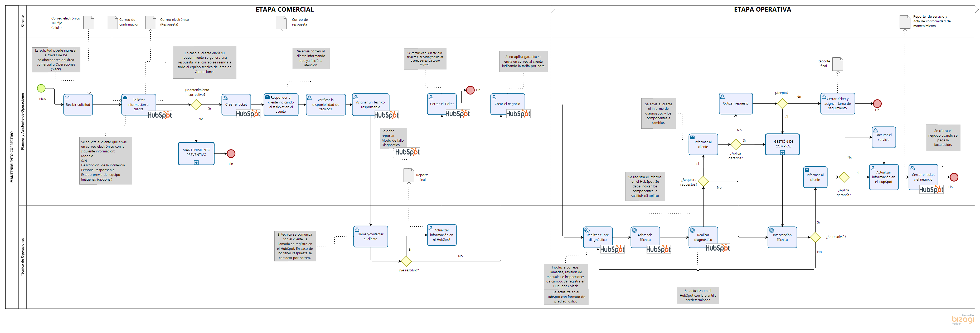Select the ETAPA OPERATIVA phase header

[x=762, y=9]
